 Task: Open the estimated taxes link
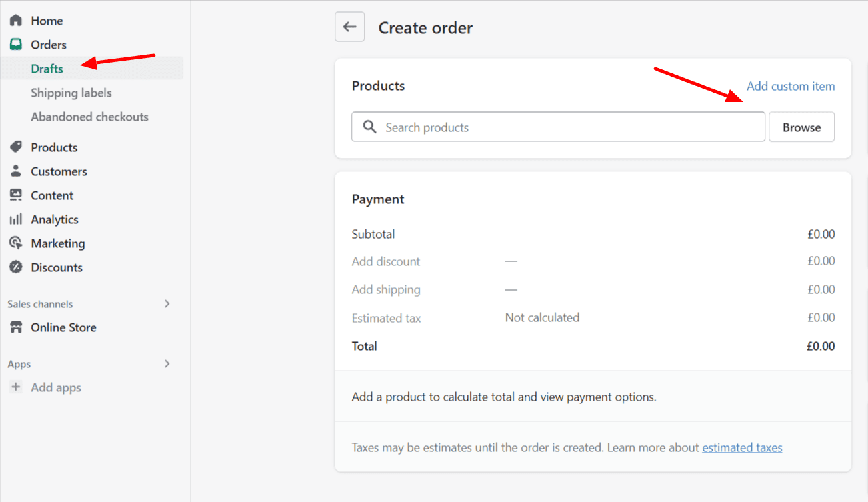742,447
